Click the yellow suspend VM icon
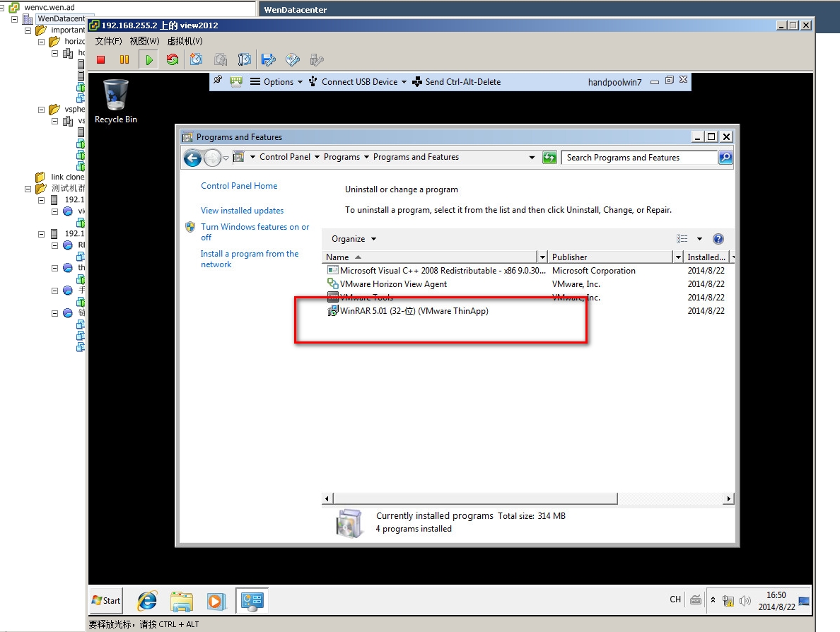 (124, 59)
